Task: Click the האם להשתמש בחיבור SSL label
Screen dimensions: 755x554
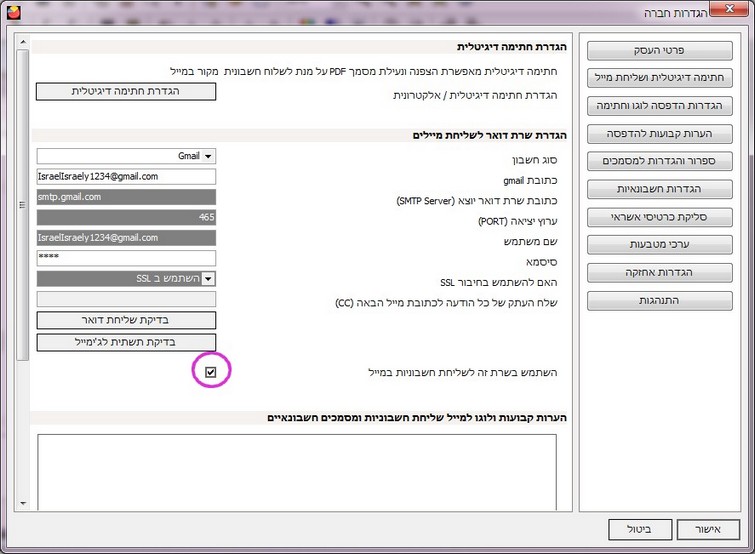Action: (x=499, y=283)
